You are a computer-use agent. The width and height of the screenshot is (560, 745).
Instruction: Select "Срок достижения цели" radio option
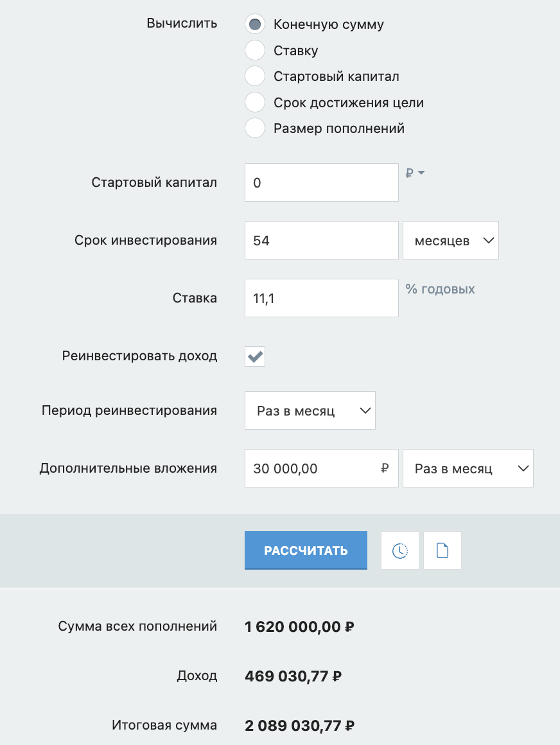[x=255, y=103]
